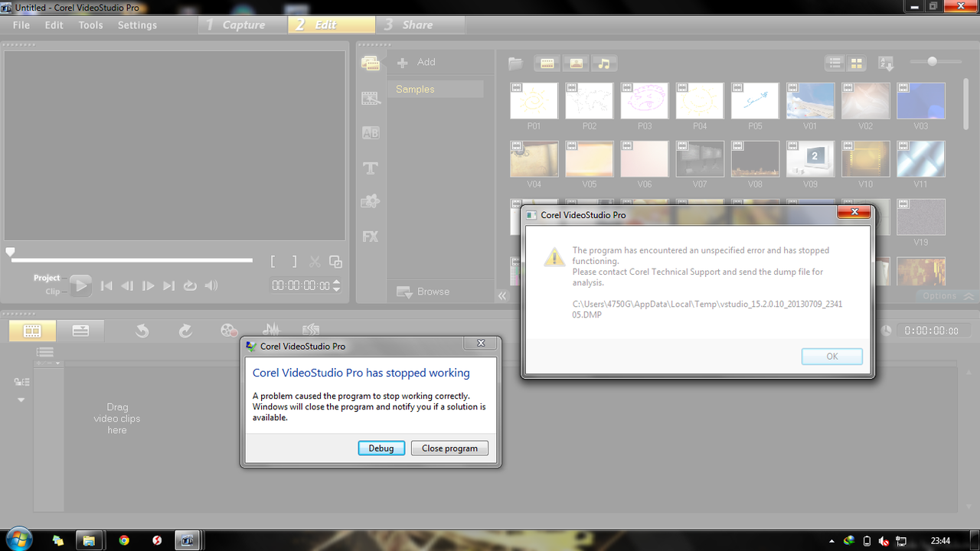
Task: Toggle show audio files filter in library
Action: [x=605, y=64]
